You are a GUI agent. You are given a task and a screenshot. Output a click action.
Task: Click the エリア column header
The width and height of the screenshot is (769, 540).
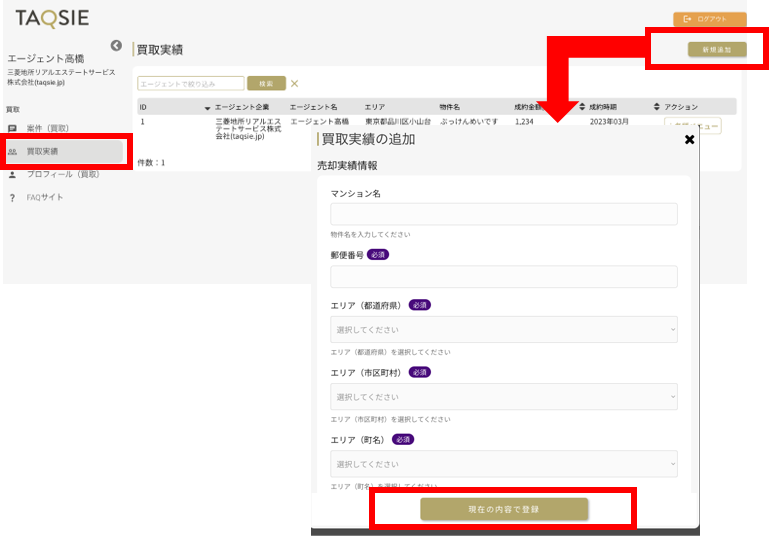tap(375, 107)
